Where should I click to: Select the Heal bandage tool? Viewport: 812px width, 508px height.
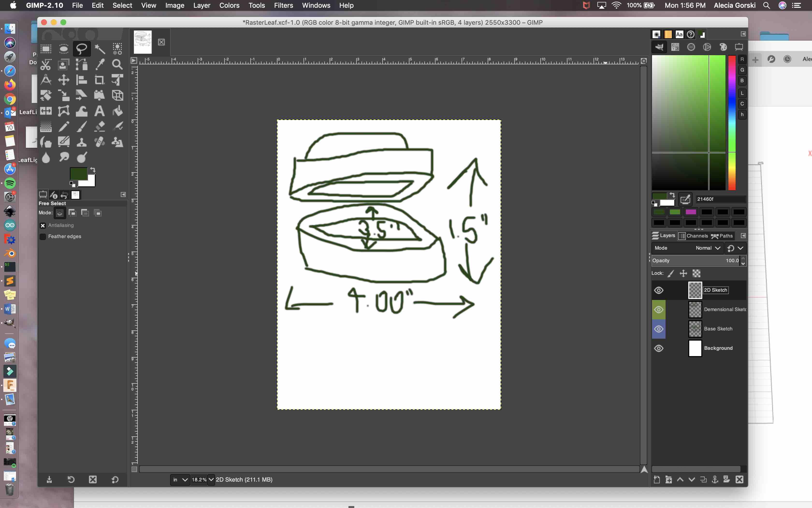[100, 142]
